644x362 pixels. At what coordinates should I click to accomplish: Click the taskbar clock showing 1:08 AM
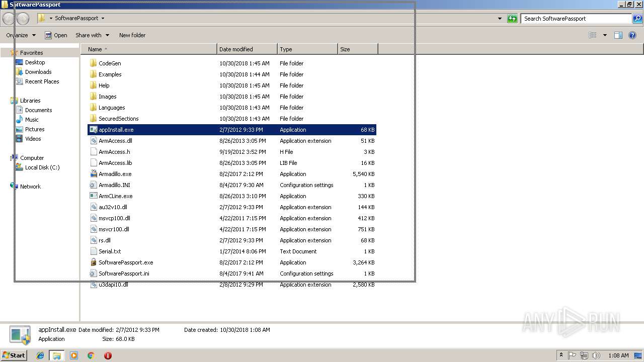click(618, 355)
